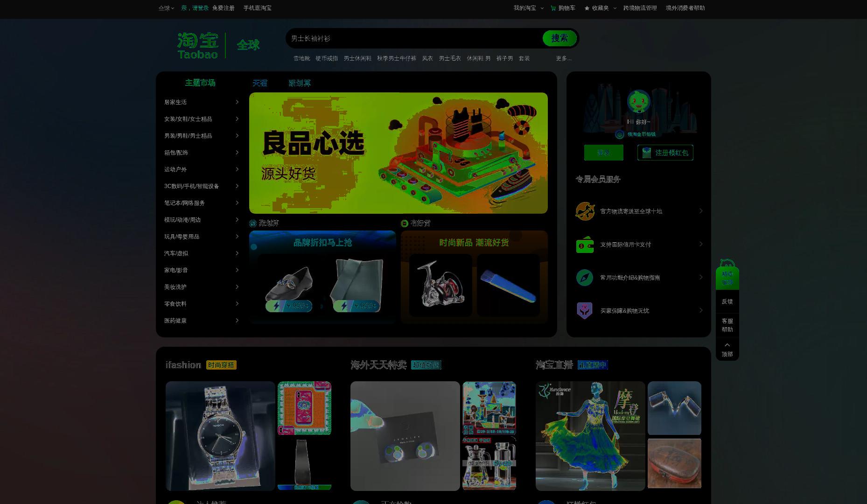Open the blue comb product thumbnail
Image resolution: width=867 pixels, height=504 pixels.
point(508,285)
